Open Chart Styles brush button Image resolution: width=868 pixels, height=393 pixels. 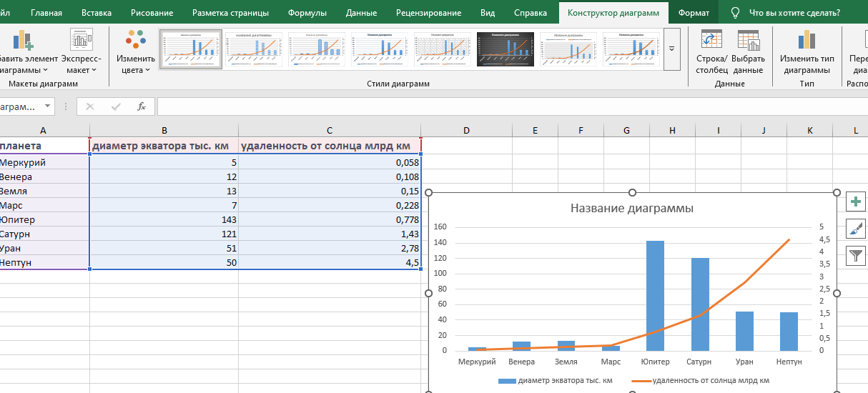tap(855, 229)
